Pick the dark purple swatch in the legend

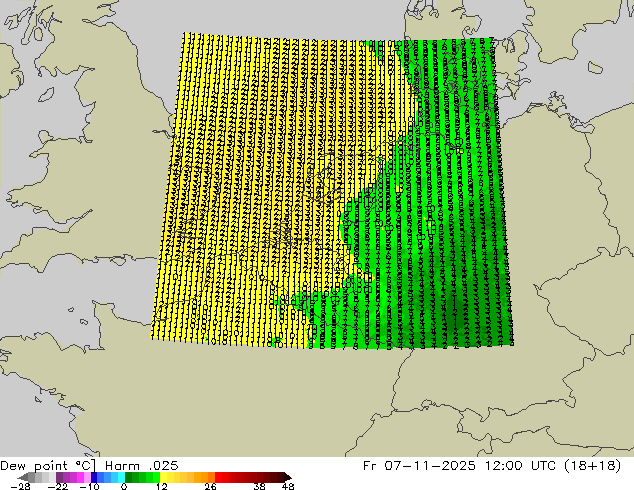[x=59, y=477]
